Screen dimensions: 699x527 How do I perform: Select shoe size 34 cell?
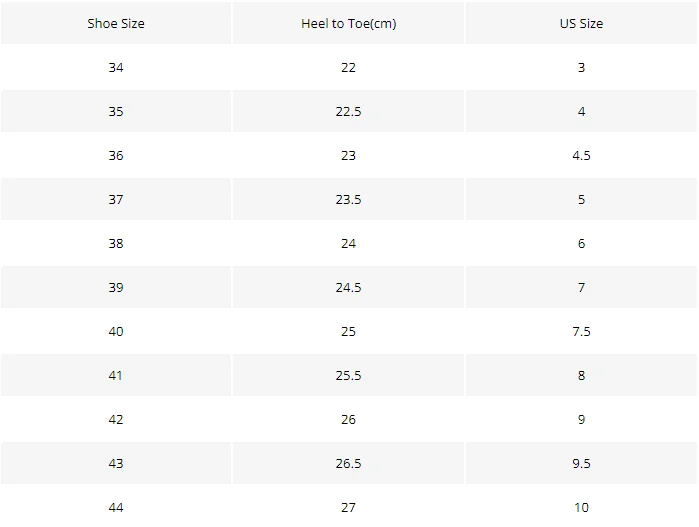pyautogui.click(x=116, y=68)
